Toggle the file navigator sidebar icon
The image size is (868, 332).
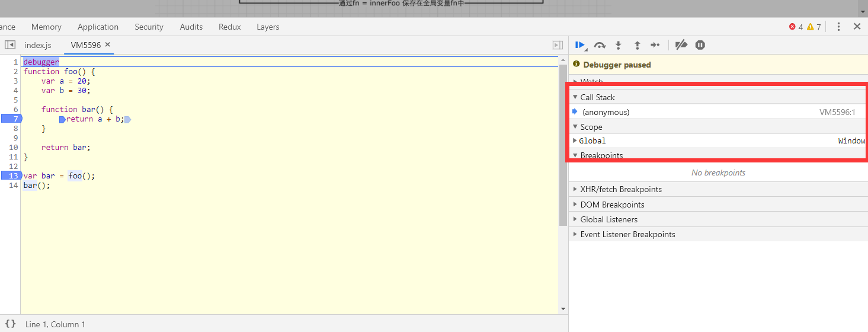(10, 45)
